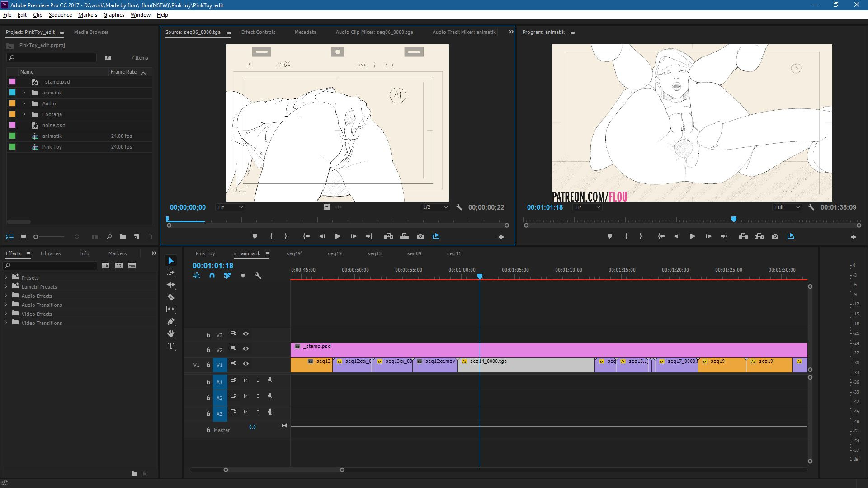Image resolution: width=868 pixels, height=488 pixels.
Task: Export frame from the Source monitor
Action: point(420,236)
